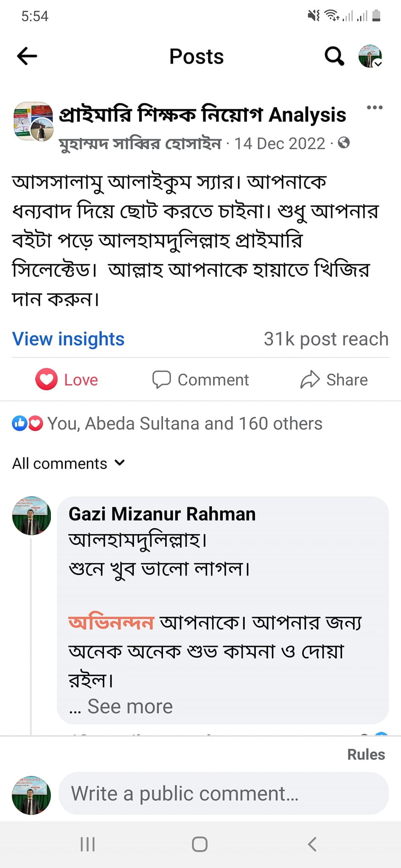Tap the globe public-audience icon
Viewport: 401px width, 868px height.
(344, 143)
